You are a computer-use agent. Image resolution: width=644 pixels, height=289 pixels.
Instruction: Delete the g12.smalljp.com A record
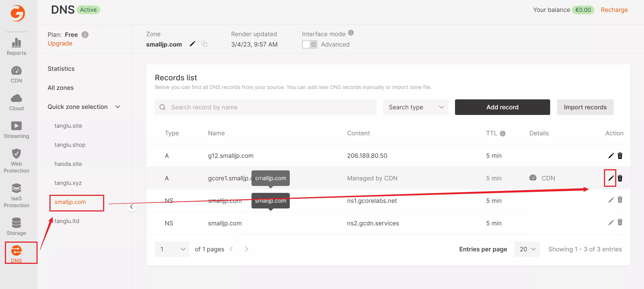click(x=620, y=156)
